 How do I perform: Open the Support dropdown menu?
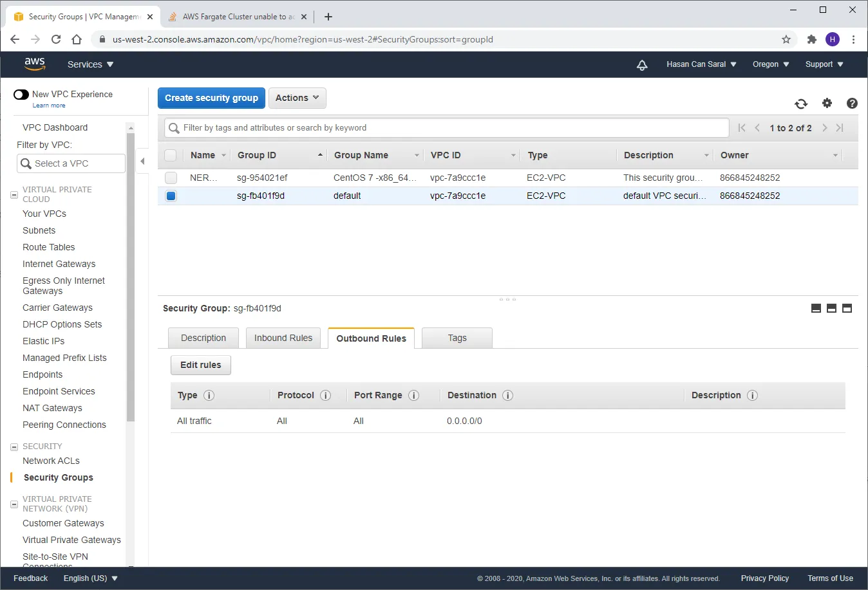click(x=824, y=64)
